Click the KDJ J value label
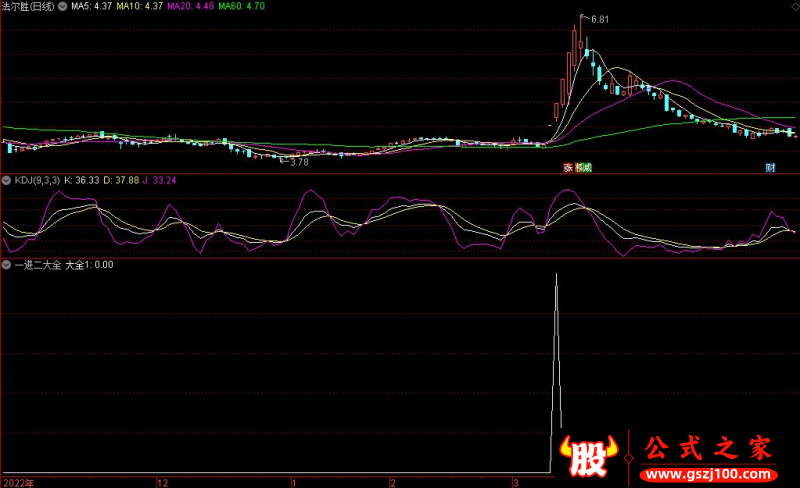The height and width of the screenshot is (488, 800). (160, 181)
